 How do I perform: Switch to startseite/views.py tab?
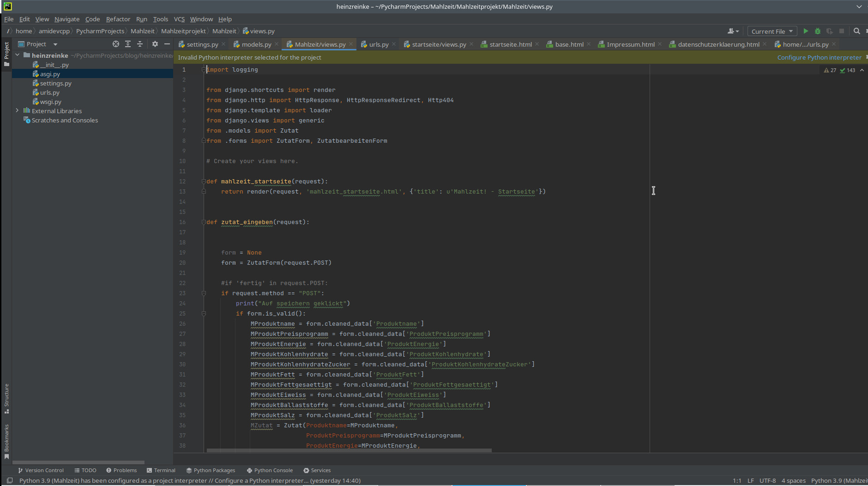[x=439, y=44]
